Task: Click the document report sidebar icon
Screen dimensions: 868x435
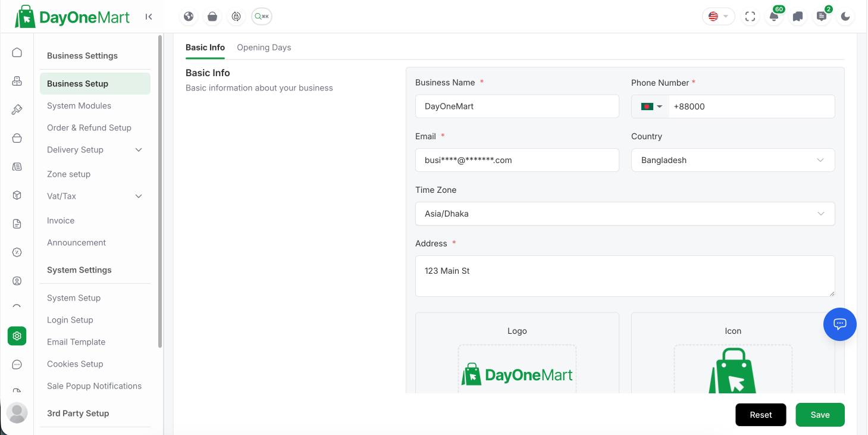Action: [x=17, y=224]
